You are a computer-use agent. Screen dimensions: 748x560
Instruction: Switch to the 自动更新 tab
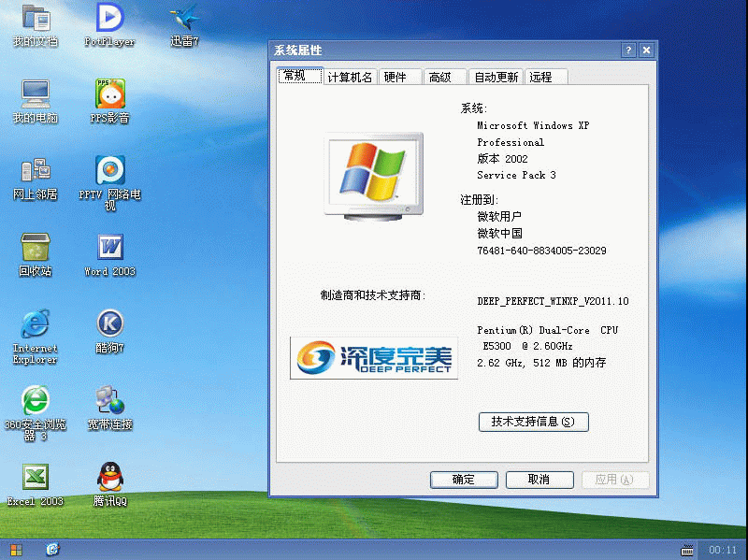pyautogui.click(x=496, y=78)
